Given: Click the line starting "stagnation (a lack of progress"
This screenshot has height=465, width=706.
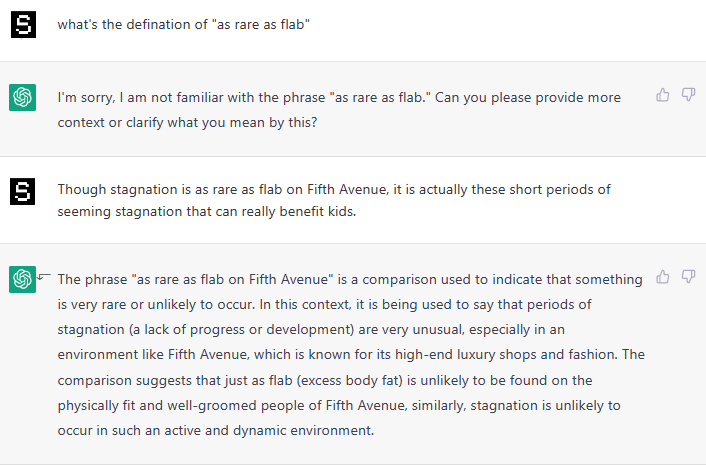Looking at the screenshot, I should (328, 329).
